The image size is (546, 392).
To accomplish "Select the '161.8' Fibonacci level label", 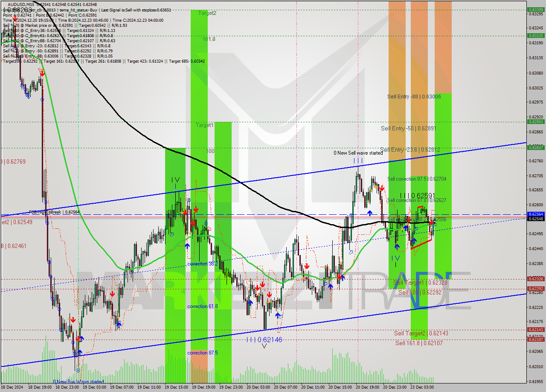I will coord(209,39).
